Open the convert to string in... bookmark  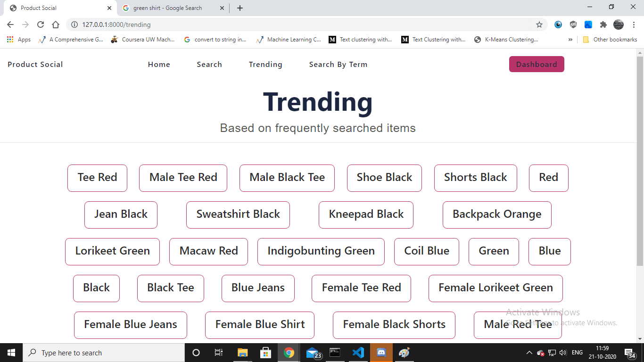(215, 40)
